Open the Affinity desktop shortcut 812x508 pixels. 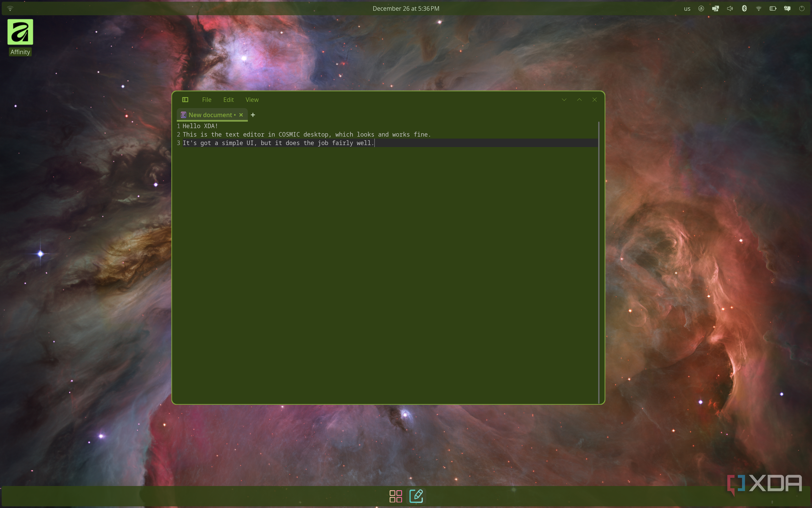coord(20,37)
